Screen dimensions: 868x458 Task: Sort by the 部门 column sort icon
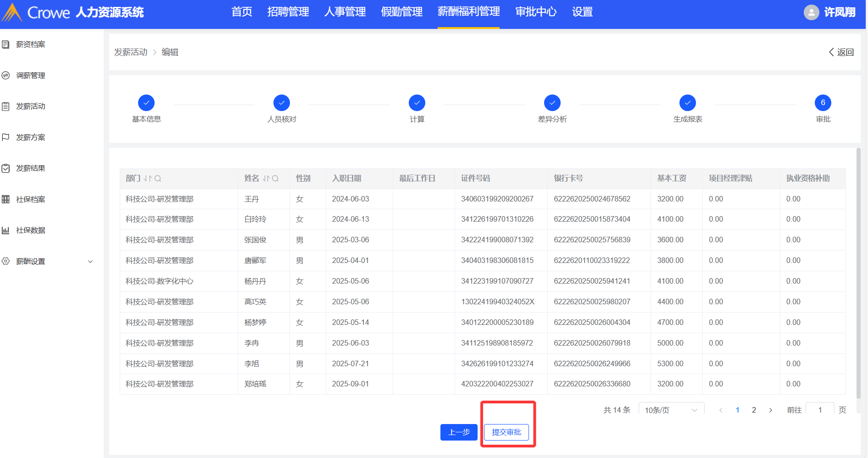(148, 179)
